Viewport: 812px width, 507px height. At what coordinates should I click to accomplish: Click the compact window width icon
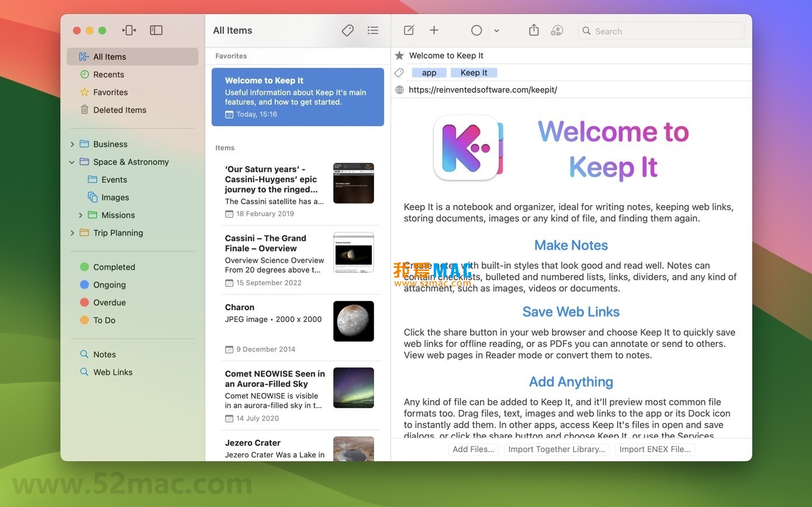[x=129, y=30]
